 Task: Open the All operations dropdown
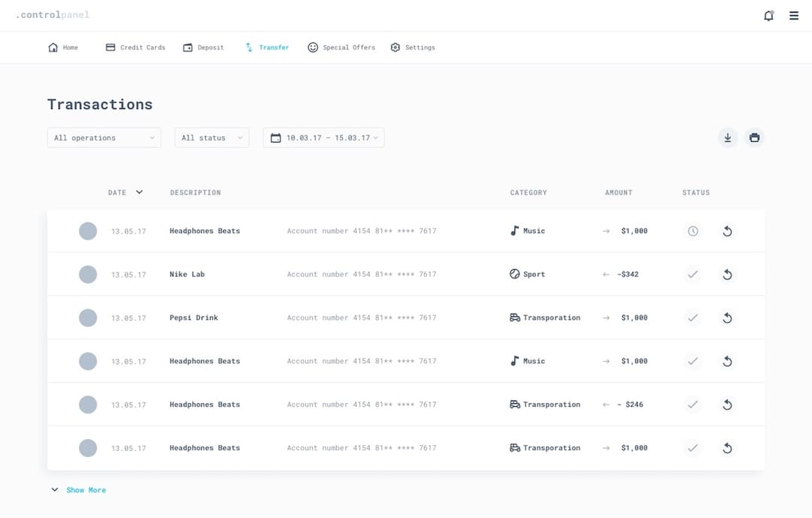pyautogui.click(x=104, y=138)
